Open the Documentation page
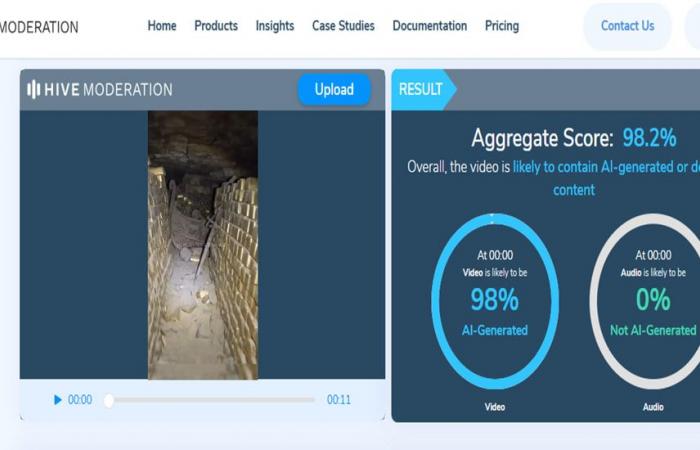 (x=429, y=26)
